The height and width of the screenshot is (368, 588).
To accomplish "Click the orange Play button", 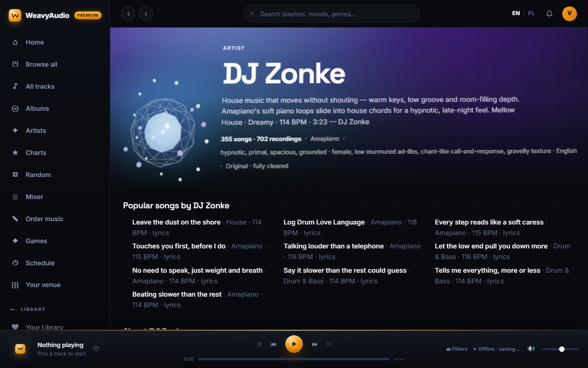I will point(294,344).
